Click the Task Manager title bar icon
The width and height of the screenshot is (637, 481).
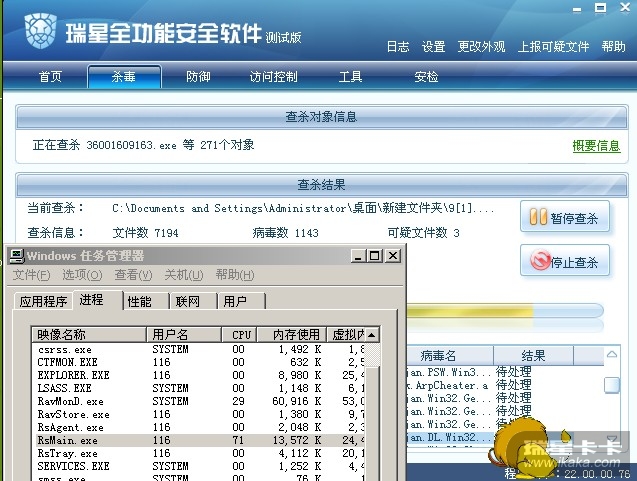pyautogui.click(x=17, y=256)
